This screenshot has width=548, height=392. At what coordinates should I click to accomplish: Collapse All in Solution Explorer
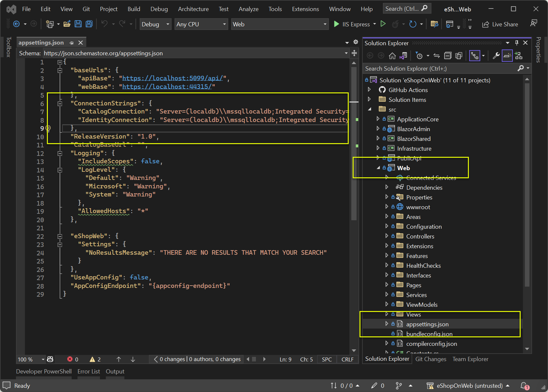click(448, 56)
